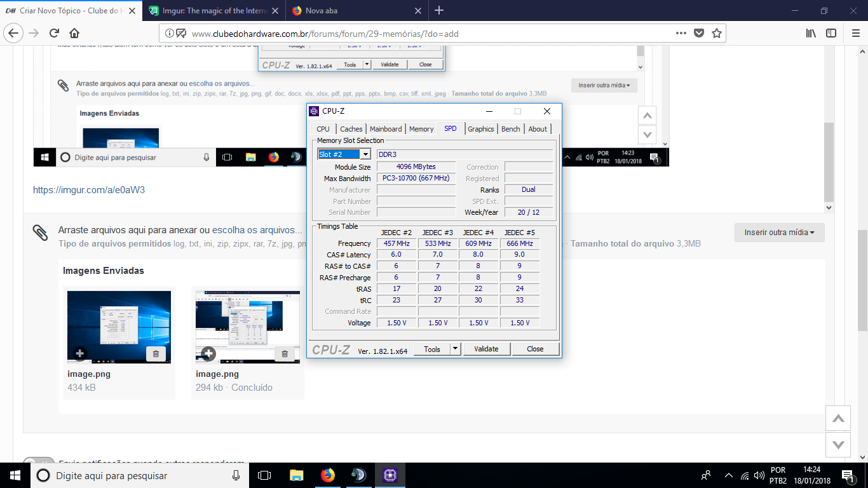The image size is (868, 488).
Task: Open the taskbar clock showing 14:24
Action: (815, 475)
